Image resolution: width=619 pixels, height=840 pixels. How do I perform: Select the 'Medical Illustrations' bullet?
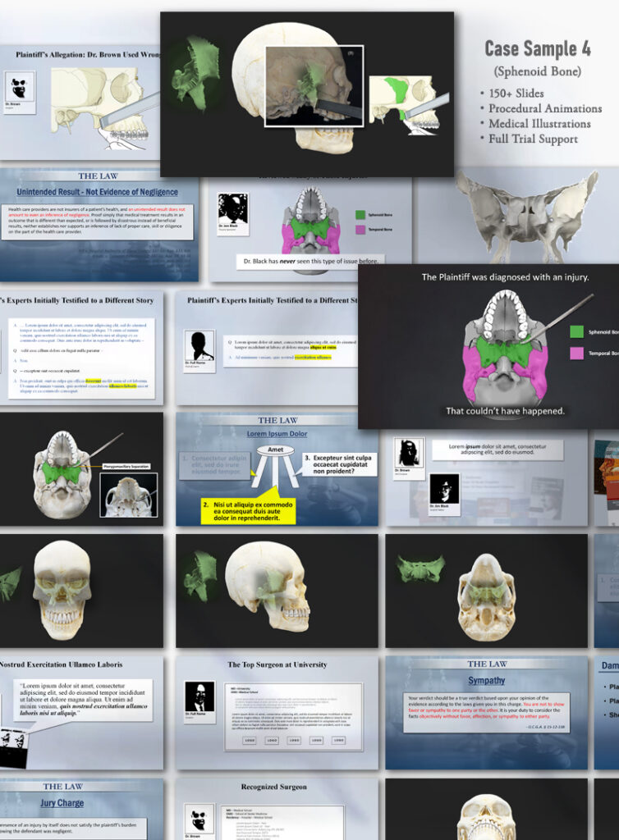539,124
